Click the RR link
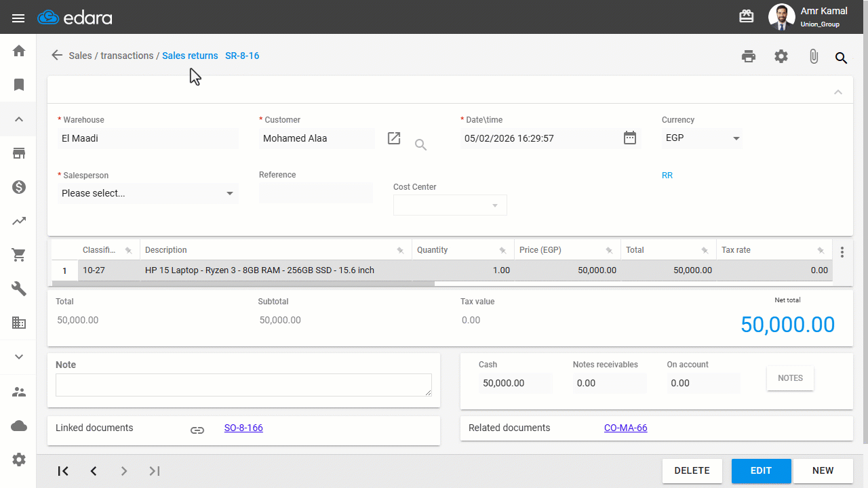Image resolution: width=868 pixels, height=488 pixels. [x=667, y=175]
